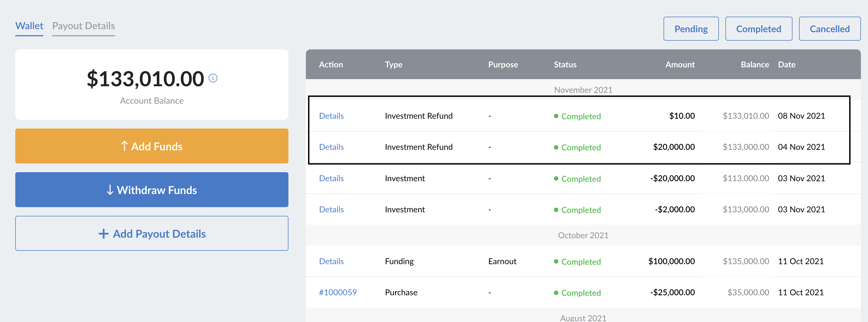The height and width of the screenshot is (322, 868).
Task: Click the Status column header
Action: pos(565,64)
